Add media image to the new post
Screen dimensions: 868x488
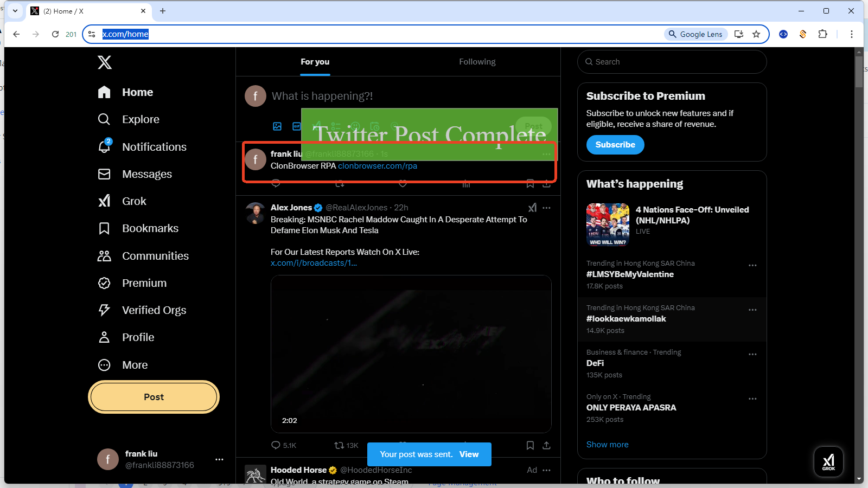click(x=277, y=126)
